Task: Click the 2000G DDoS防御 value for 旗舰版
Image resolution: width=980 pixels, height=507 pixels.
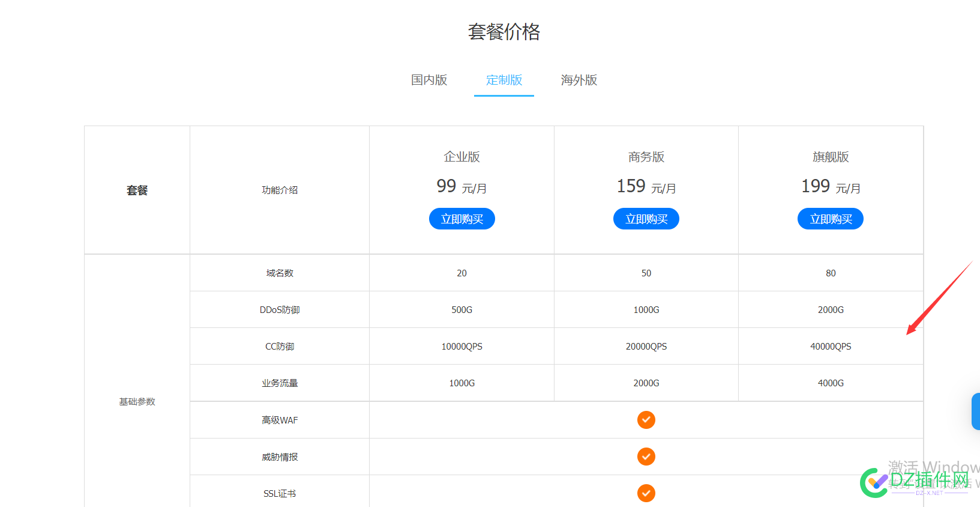Action: click(x=831, y=309)
